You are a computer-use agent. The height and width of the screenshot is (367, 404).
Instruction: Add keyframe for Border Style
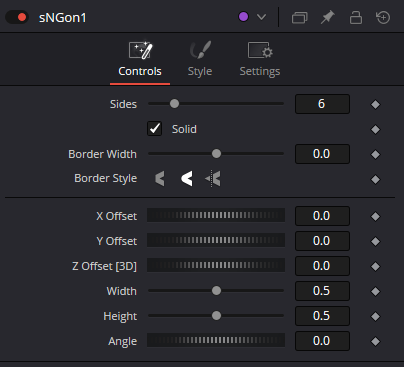click(x=375, y=180)
